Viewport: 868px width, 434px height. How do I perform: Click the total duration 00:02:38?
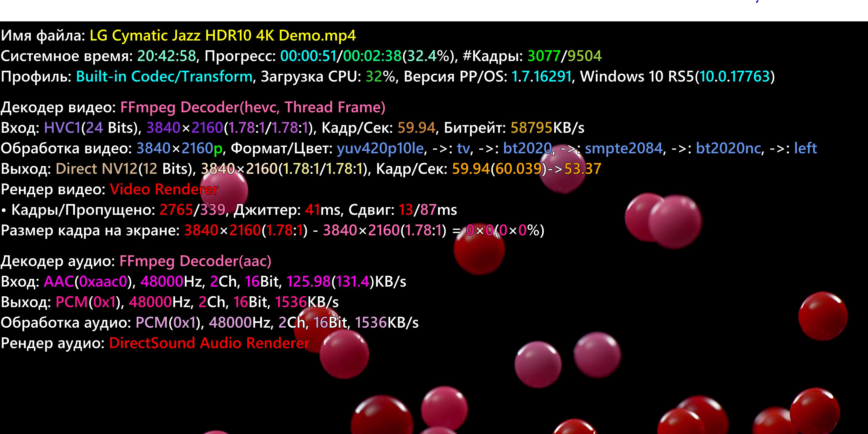372,56
